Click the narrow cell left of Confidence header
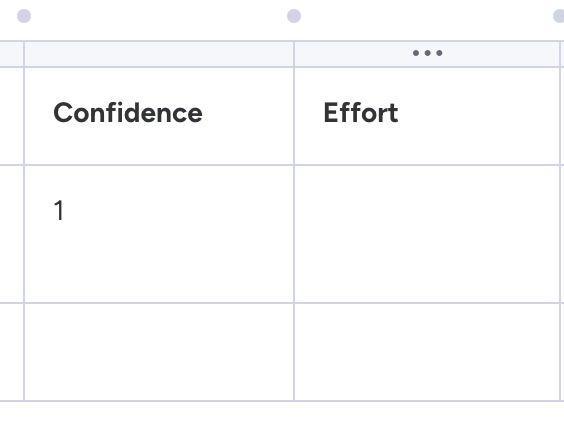 point(12,116)
